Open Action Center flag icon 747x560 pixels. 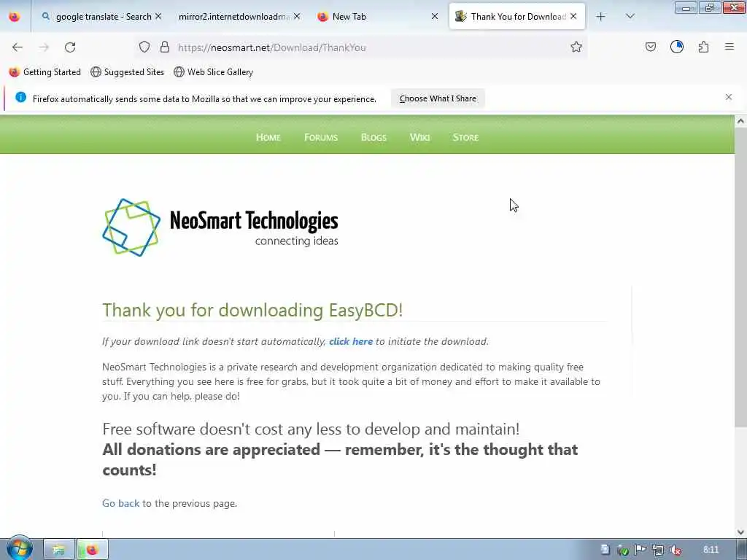[x=640, y=550]
